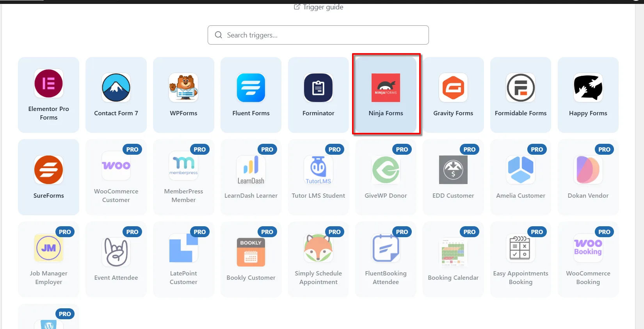Click the "Easy Appointments Booking" label text

(521, 278)
